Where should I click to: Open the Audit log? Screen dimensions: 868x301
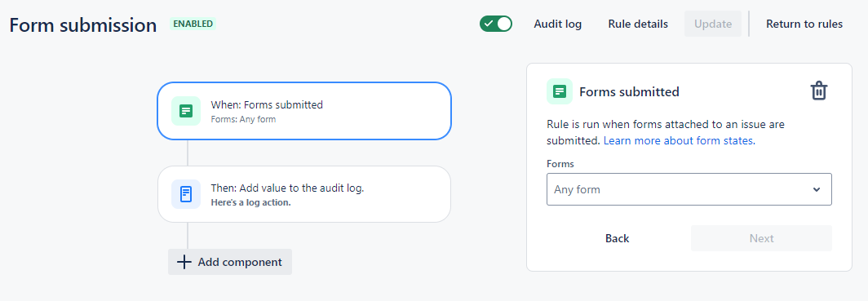(x=557, y=24)
